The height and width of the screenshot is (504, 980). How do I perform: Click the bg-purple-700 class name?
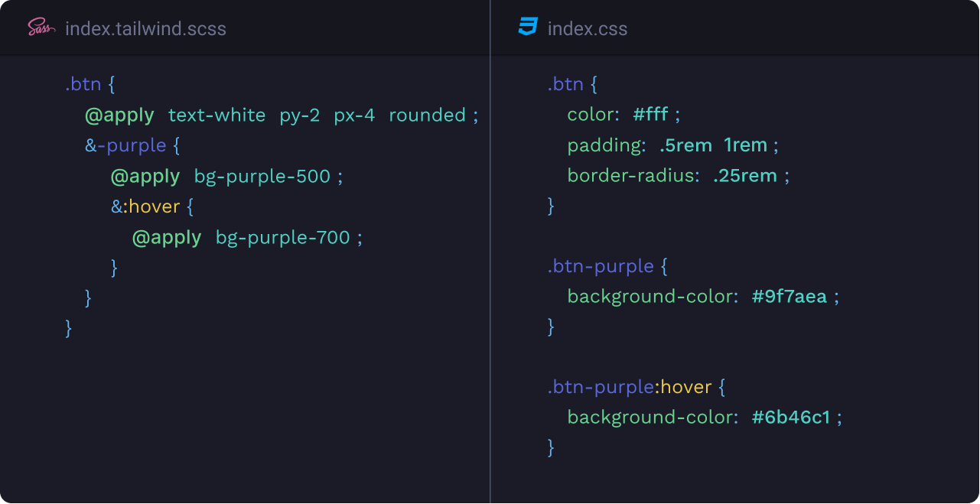click(x=282, y=238)
